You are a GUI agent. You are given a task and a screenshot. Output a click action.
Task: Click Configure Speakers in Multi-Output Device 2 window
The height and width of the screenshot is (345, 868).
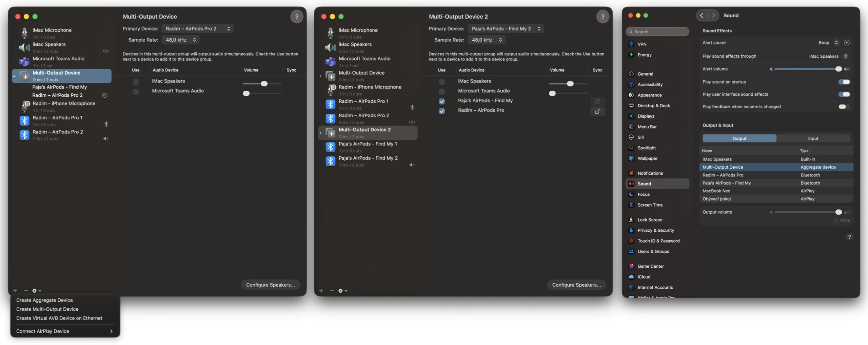576,285
